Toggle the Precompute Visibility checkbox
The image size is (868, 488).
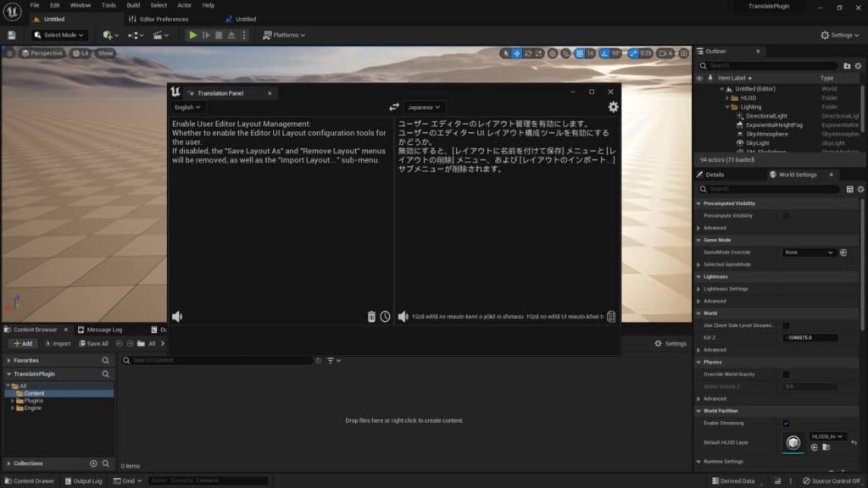tap(786, 216)
